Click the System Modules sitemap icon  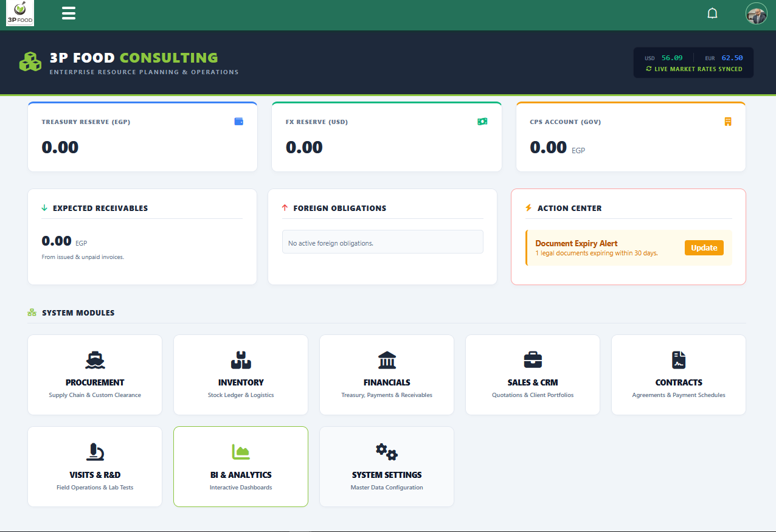pos(32,313)
